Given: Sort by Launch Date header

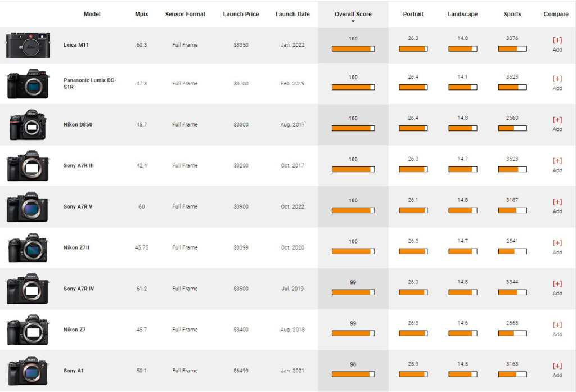Looking at the screenshot, I should 292,14.
